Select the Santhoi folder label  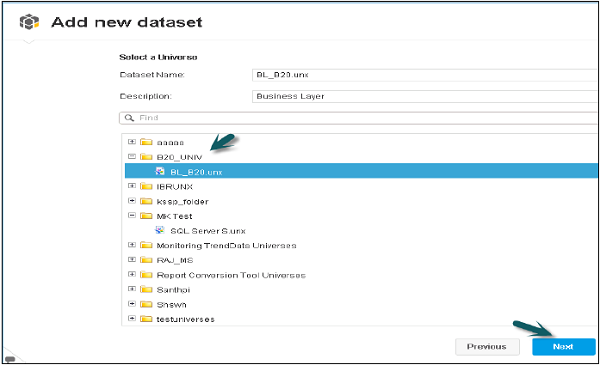coord(173,290)
